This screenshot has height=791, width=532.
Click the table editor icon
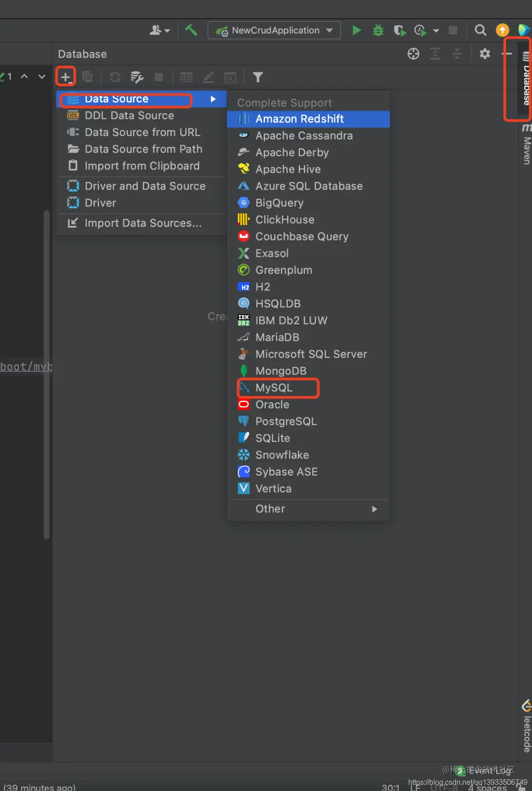(x=186, y=77)
